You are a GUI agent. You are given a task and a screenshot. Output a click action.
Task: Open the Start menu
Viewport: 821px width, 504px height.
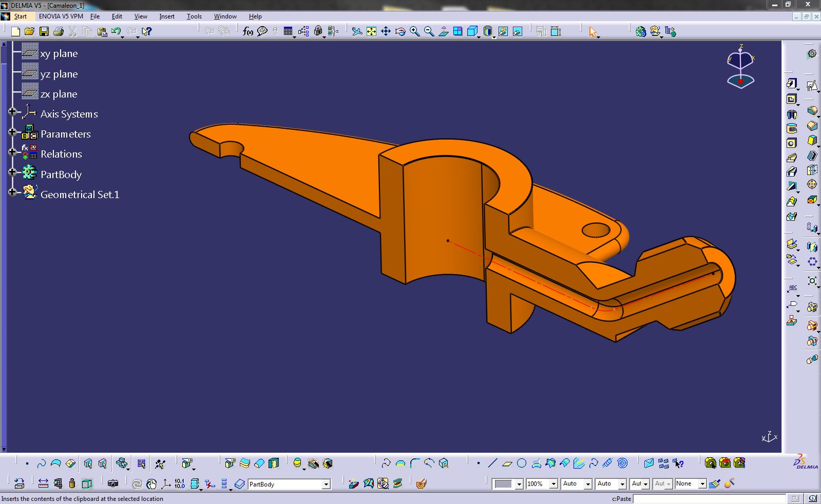point(20,16)
